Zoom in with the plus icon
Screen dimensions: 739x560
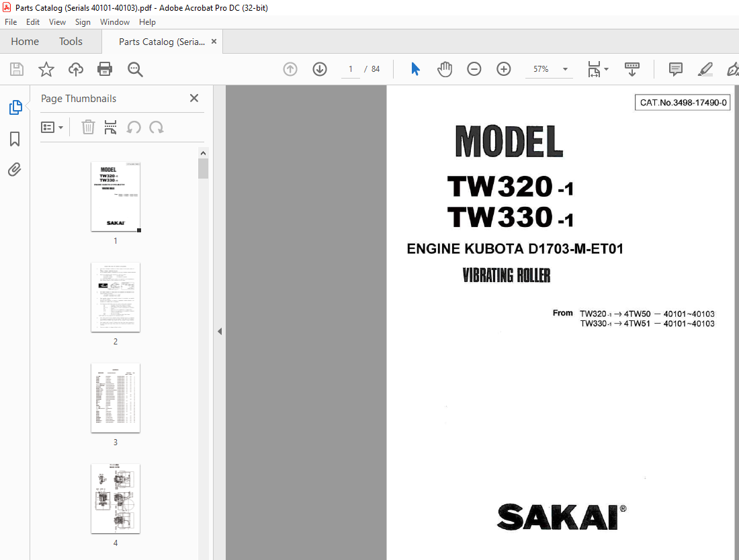click(x=504, y=69)
